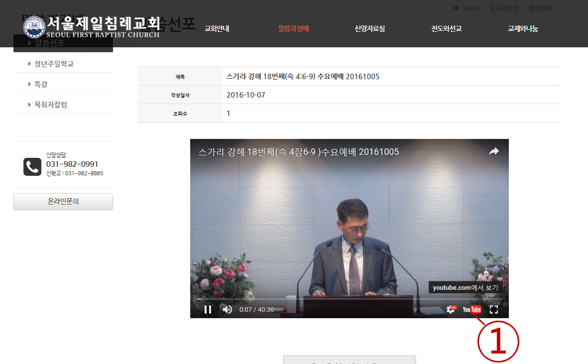Pause the sermon video
The height and width of the screenshot is (364, 588).
click(208, 309)
